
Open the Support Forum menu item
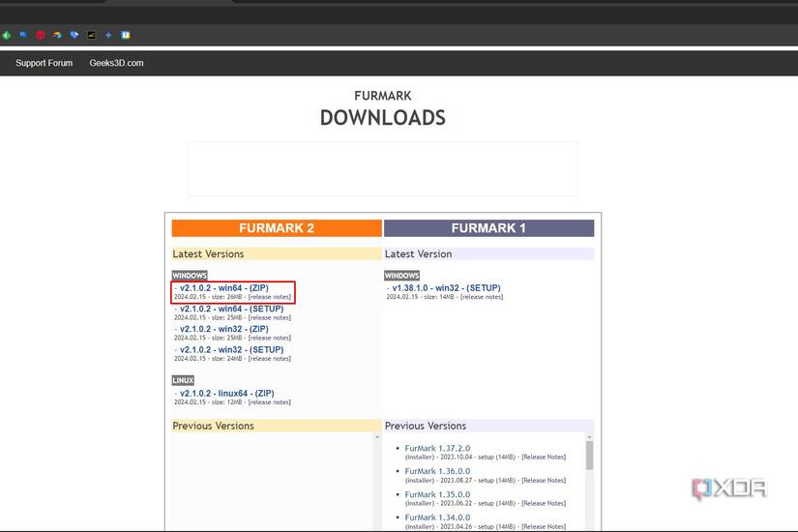44,63
